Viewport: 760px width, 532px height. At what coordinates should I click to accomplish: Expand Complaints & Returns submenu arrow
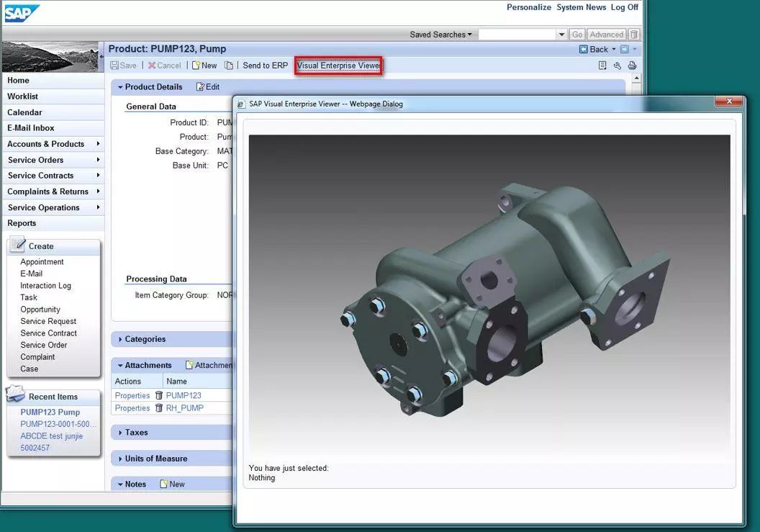(x=99, y=191)
